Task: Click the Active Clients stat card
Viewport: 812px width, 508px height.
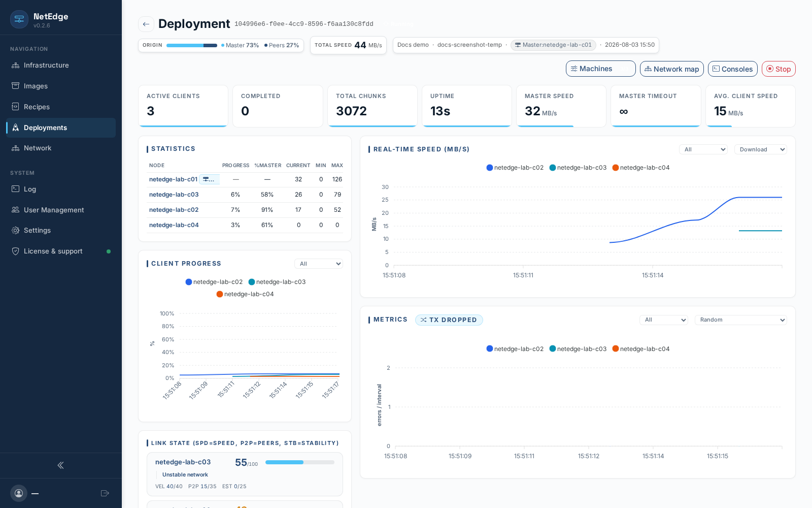Action: [x=183, y=106]
